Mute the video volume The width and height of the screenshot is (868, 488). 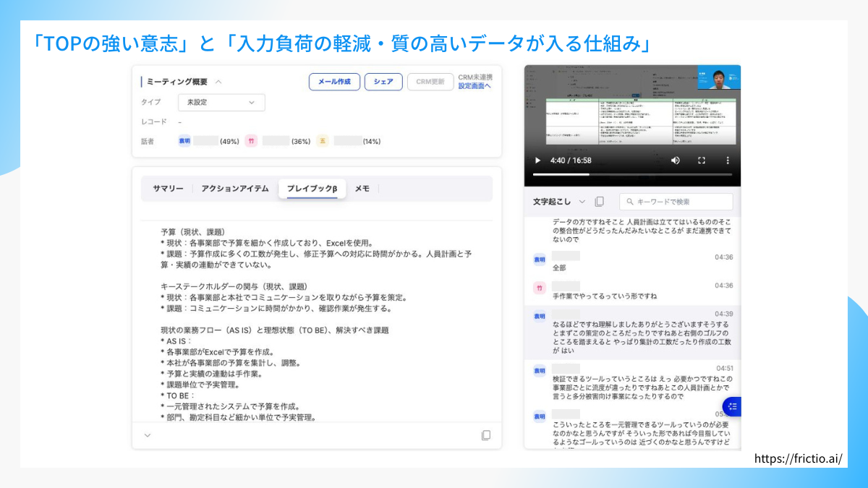click(675, 160)
